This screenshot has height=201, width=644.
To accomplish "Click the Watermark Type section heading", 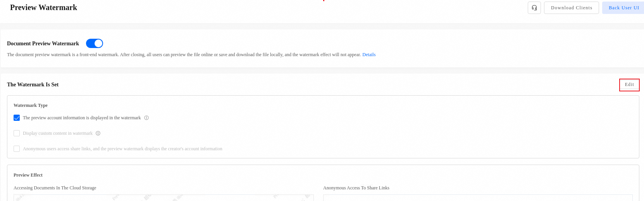I will pyautogui.click(x=31, y=105).
